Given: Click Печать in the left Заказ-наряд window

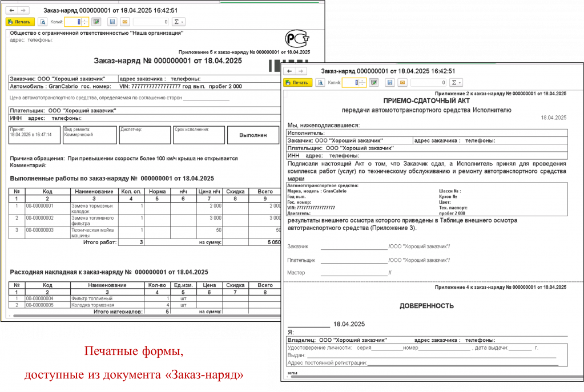Looking at the screenshot, I should (x=20, y=22).
